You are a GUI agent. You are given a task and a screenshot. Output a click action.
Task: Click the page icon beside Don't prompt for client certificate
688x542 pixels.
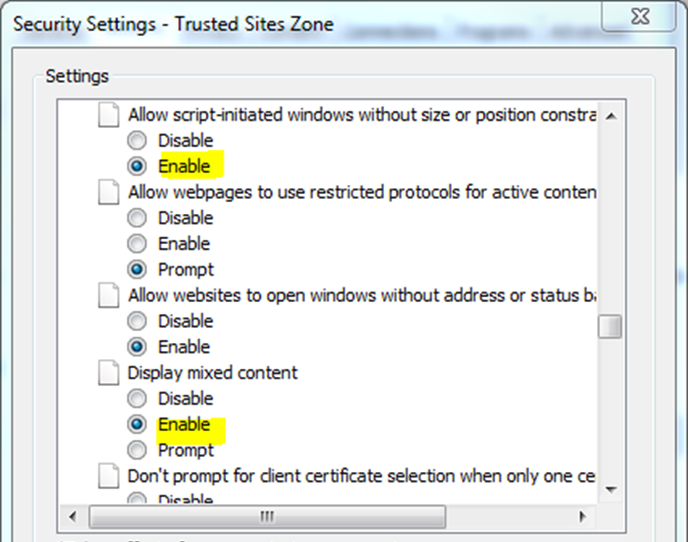click(108, 476)
